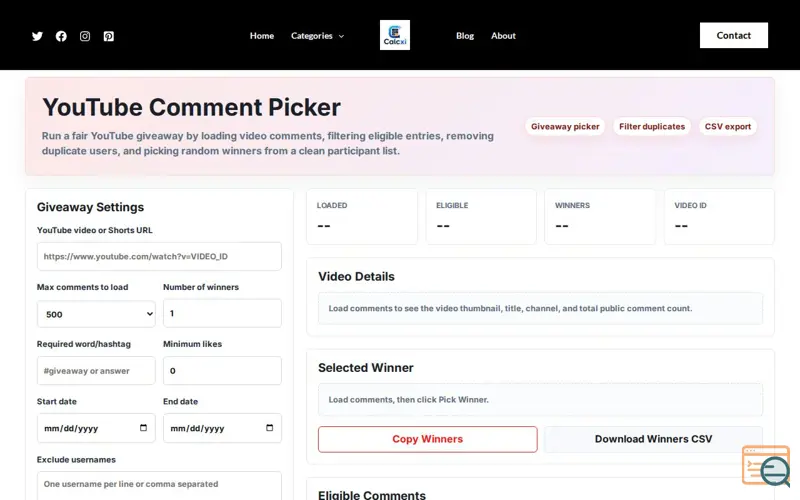Open the Pinterest social link icon
The height and width of the screenshot is (500, 800).
click(109, 36)
